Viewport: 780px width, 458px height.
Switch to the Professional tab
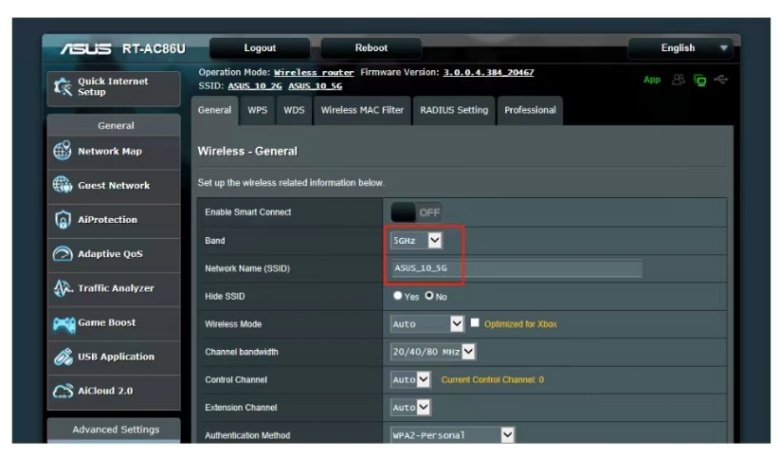click(529, 110)
